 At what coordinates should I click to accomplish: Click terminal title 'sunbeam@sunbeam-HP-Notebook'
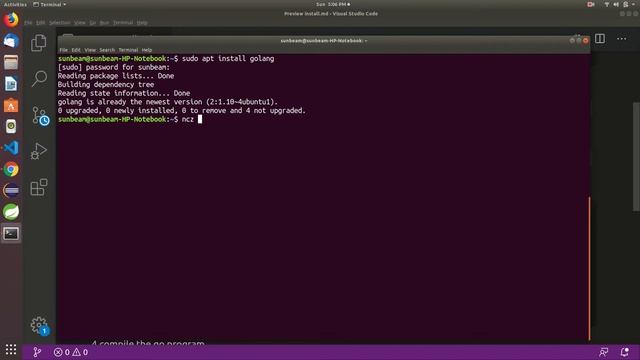pos(324,40)
